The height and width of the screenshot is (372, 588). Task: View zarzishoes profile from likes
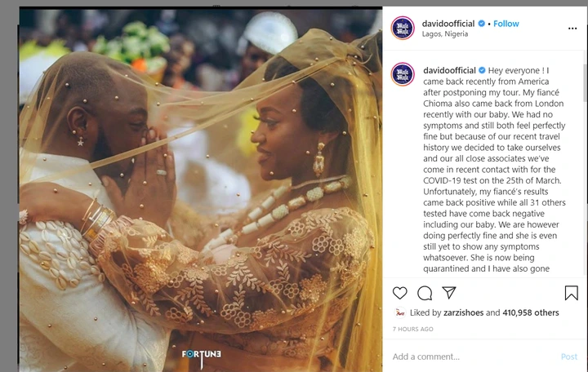(464, 312)
